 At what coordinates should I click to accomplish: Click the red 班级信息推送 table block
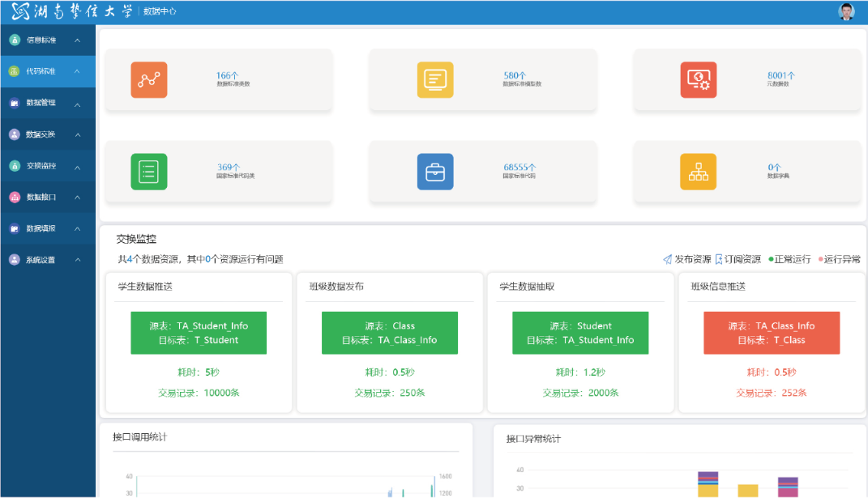(x=772, y=333)
